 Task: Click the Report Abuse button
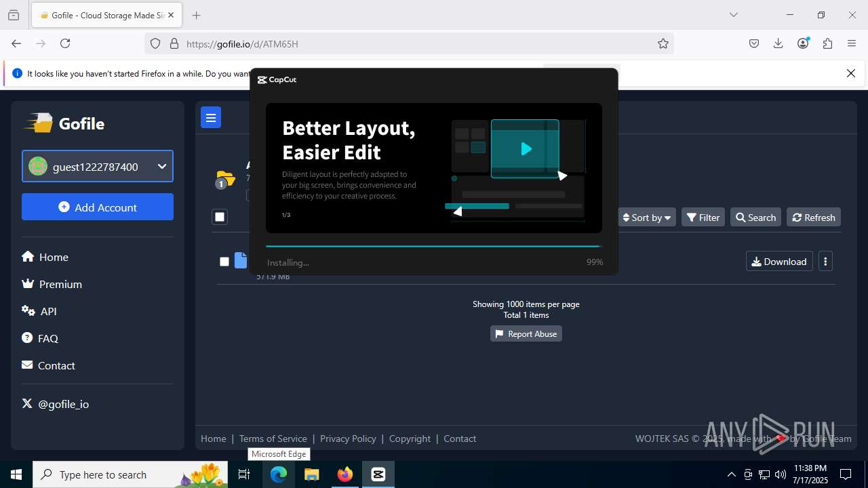(526, 334)
